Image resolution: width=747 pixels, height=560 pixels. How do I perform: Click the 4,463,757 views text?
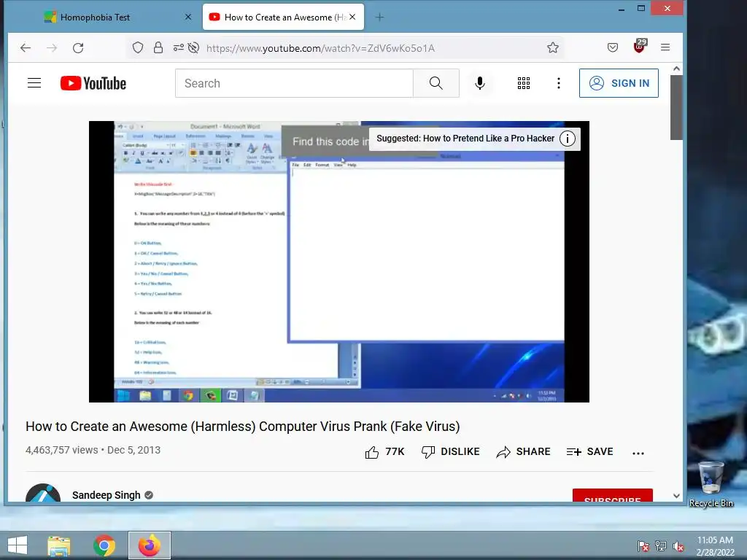tap(61, 450)
